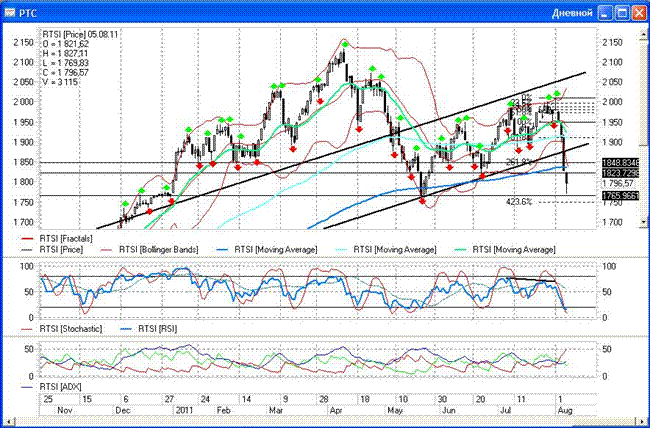The image size is (650, 428).
Task: Click the 261.8% Fibonacci level label
Action: [519, 161]
